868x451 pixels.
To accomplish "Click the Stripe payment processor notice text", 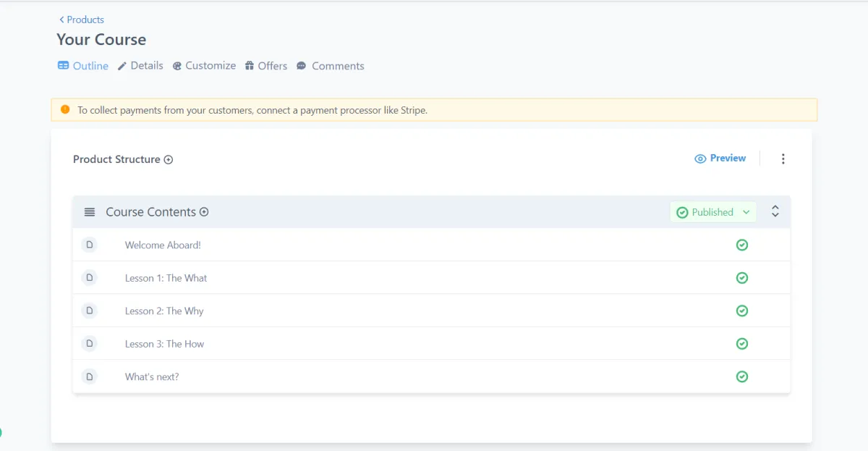I will (x=252, y=111).
